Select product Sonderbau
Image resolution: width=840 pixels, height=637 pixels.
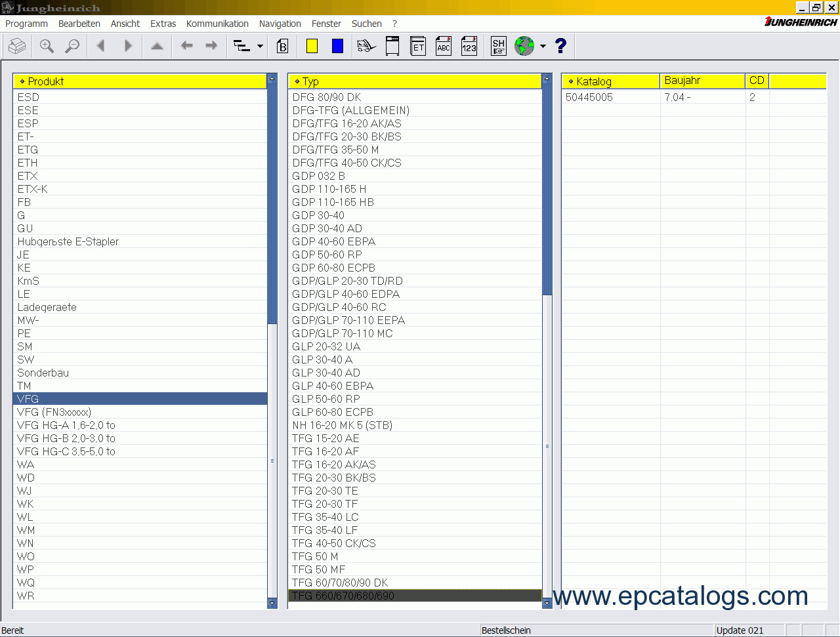click(140, 373)
